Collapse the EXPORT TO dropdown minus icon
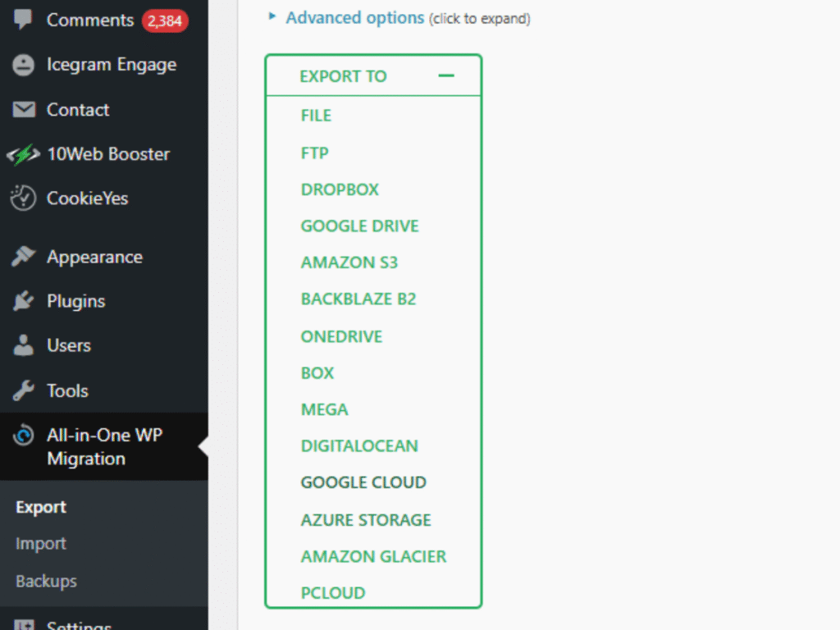Image resolution: width=840 pixels, height=630 pixels. click(x=446, y=76)
